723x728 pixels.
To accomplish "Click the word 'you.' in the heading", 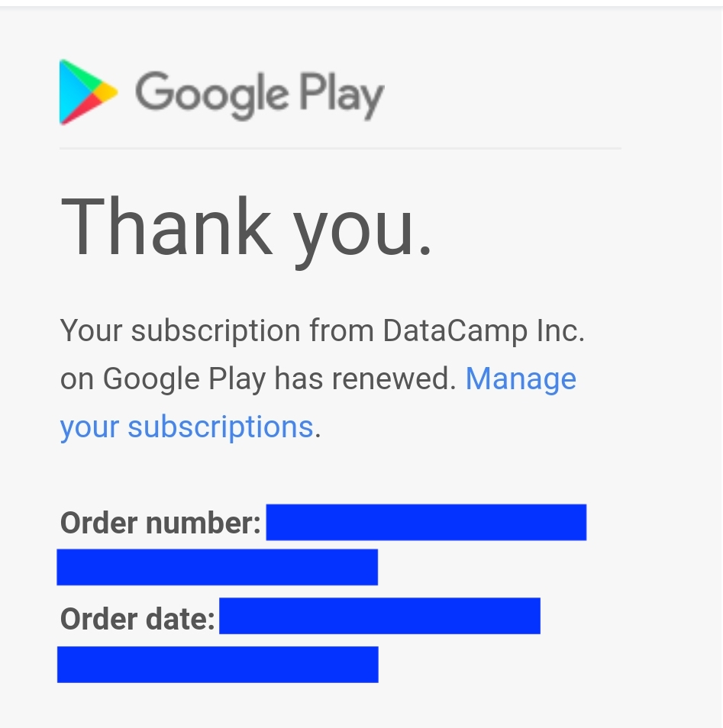I will tap(364, 230).
